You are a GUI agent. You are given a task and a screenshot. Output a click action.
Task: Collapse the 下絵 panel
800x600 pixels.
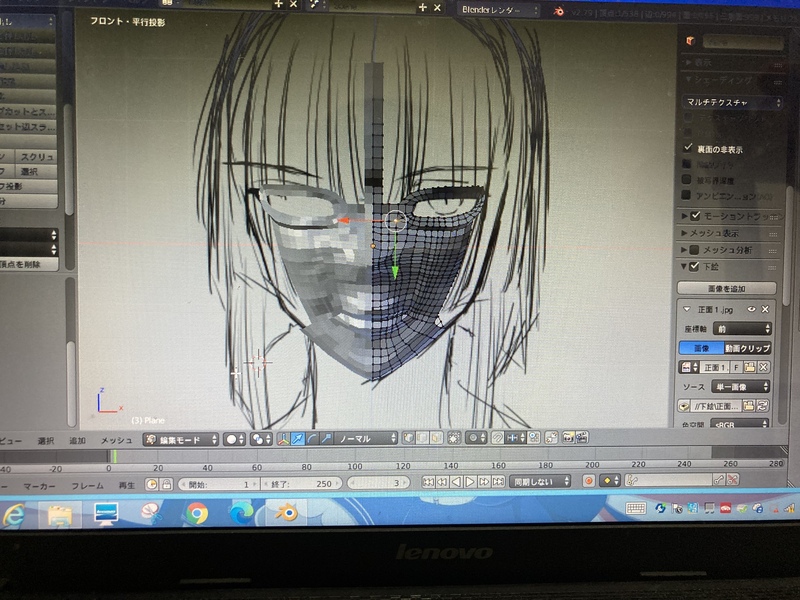pyautogui.click(x=684, y=266)
